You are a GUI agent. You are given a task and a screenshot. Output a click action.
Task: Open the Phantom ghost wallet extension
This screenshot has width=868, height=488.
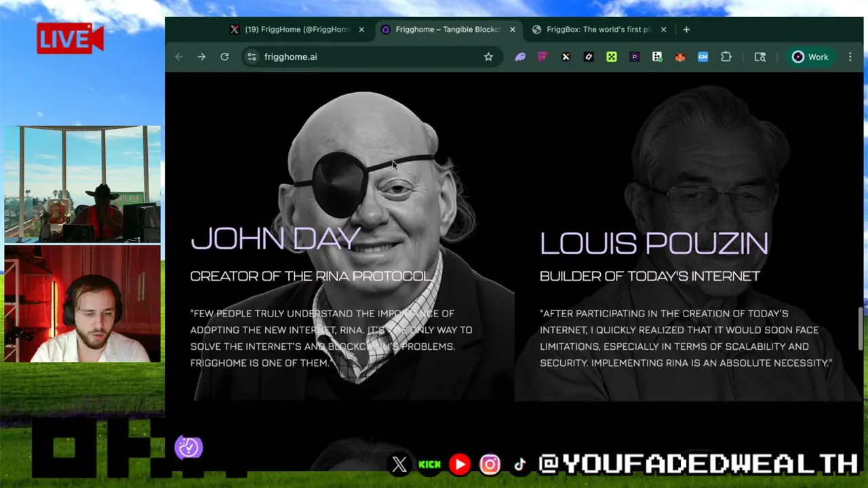pyautogui.click(x=520, y=57)
